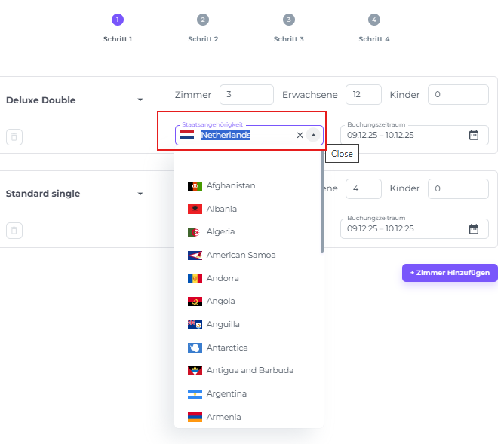
Task: Click the Erwachsene field showing 12
Action: click(363, 95)
